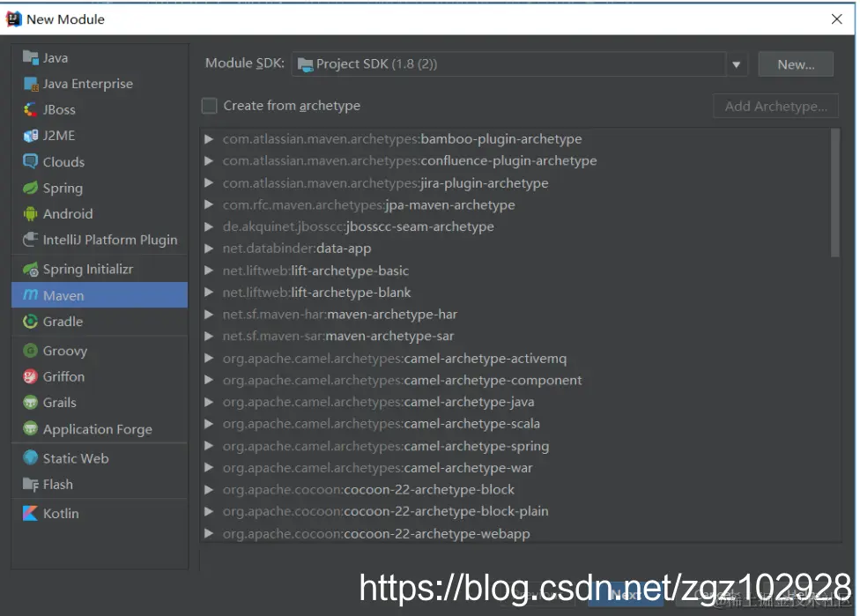Click the Flash icon
The width and height of the screenshot is (860, 616).
click(x=30, y=484)
